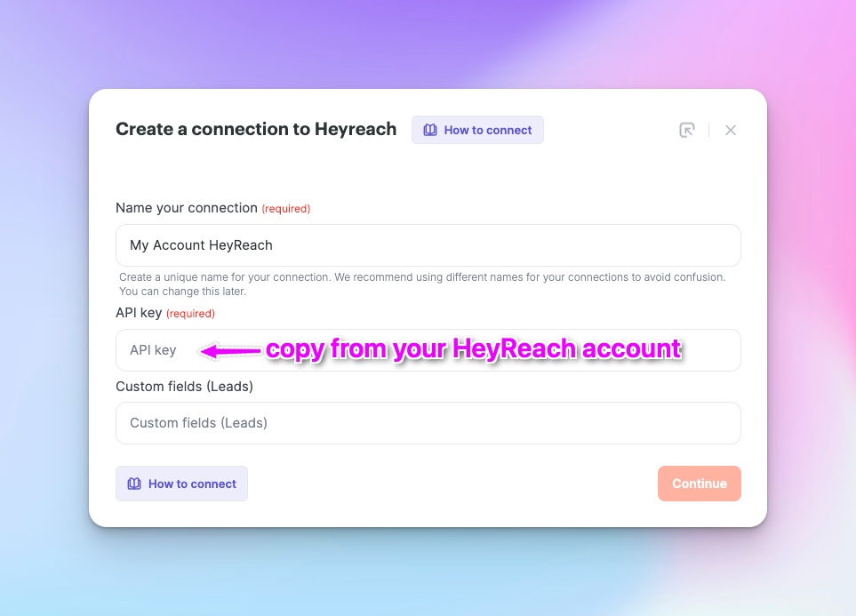Image resolution: width=856 pixels, height=616 pixels.
Task: Click the unique name helper text
Action: click(x=422, y=284)
